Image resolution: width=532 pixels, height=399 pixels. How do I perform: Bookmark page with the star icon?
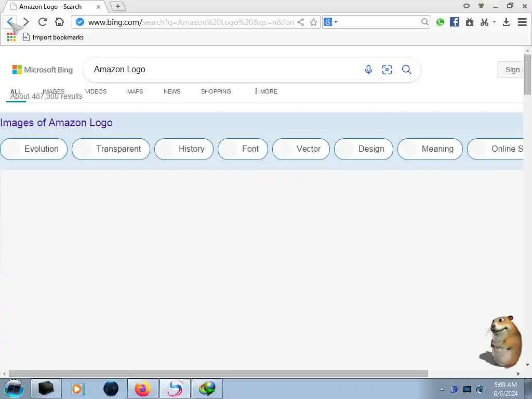313,22
